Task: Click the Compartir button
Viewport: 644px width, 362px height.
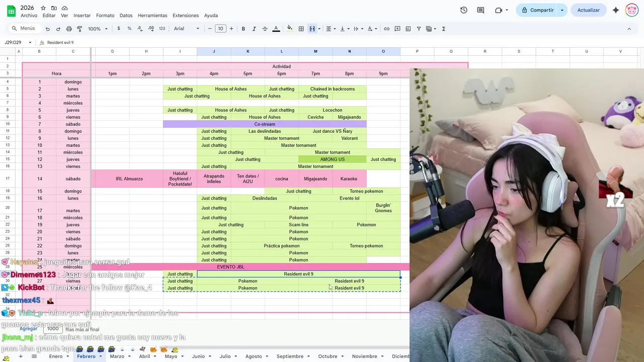Action: 537,10
